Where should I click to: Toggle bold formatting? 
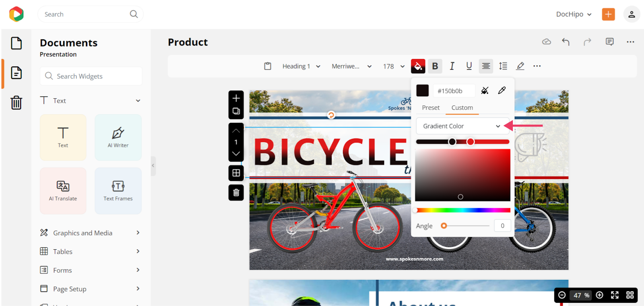tap(435, 66)
